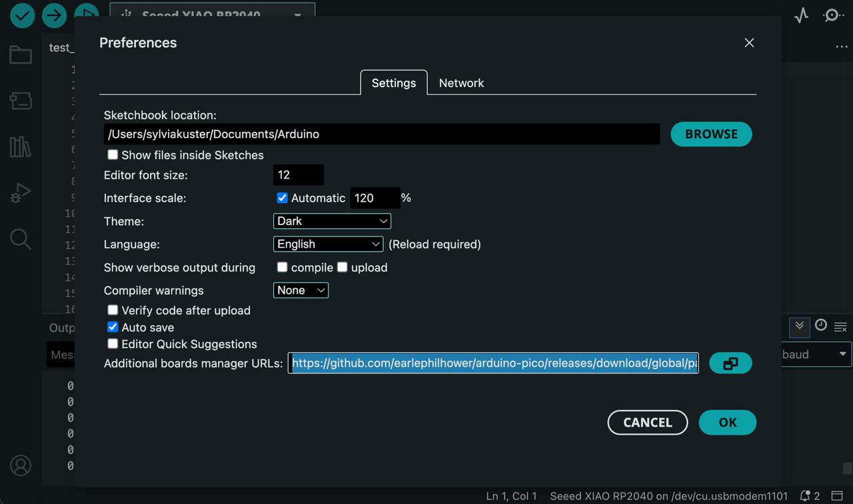Screen dimensions: 853x504
Task: Click the edit boards URLs window icon
Action: [x=730, y=364]
